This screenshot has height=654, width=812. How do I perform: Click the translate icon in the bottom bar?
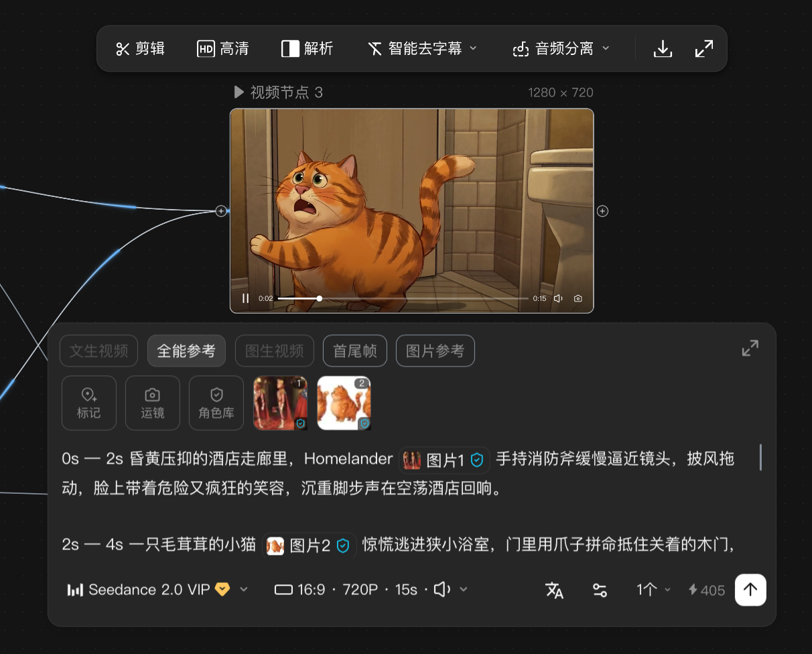point(554,590)
